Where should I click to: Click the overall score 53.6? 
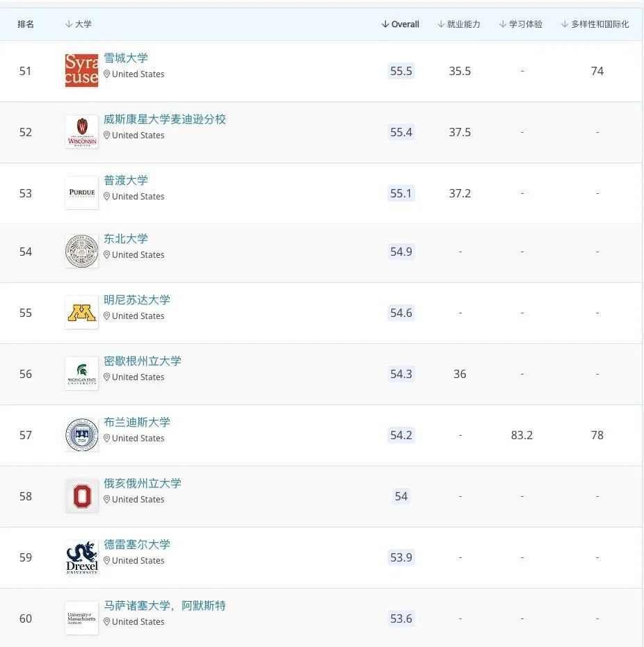[x=401, y=619]
